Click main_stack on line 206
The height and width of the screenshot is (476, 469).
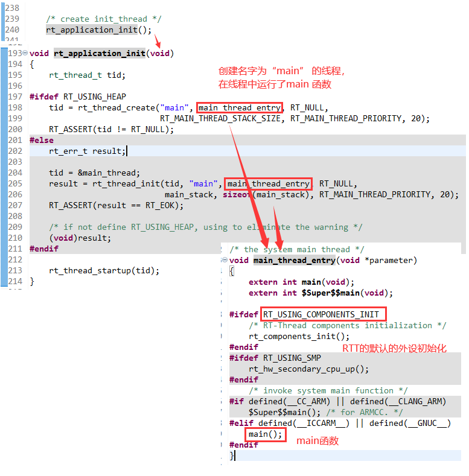point(189,195)
